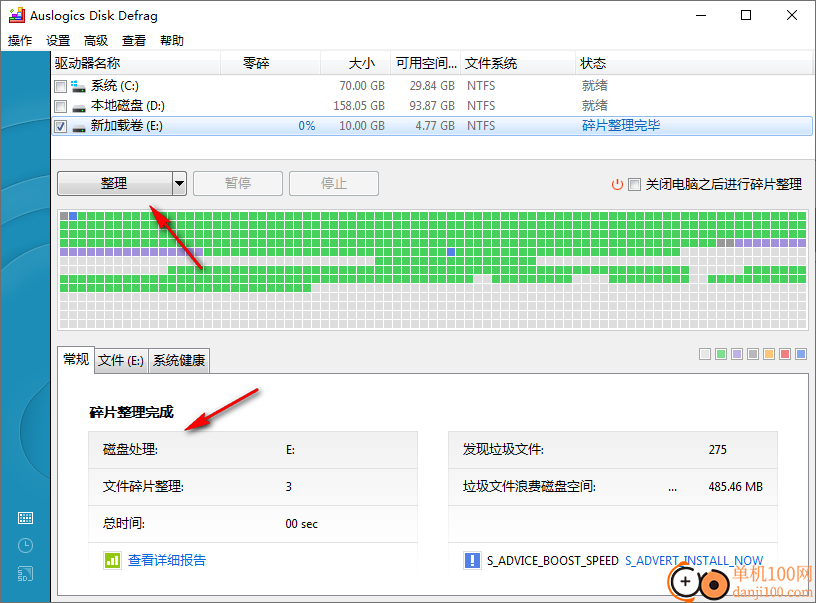This screenshot has width=816, height=603.
Task: Click the orange legend color swatch
Action: tap(769, 354)
